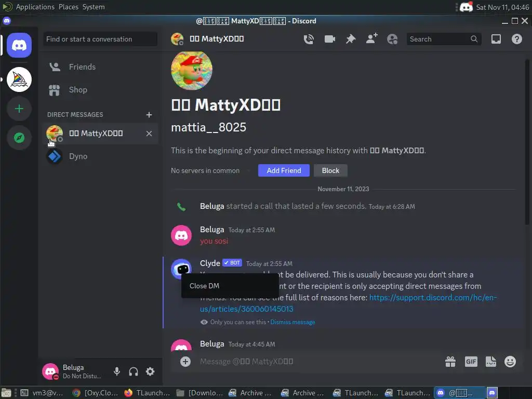
Task: Open Beluga user status panel
Action: [73, 371]
